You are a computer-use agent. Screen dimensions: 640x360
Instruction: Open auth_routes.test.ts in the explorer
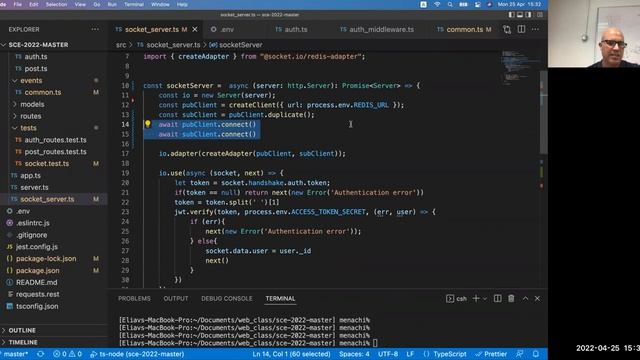click(x=55, y=140)
